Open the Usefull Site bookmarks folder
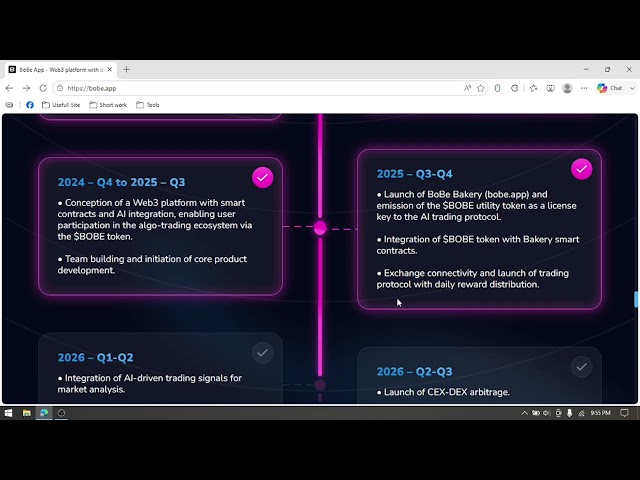The width and height of the screenshot is (640, 480). [61, 105]
